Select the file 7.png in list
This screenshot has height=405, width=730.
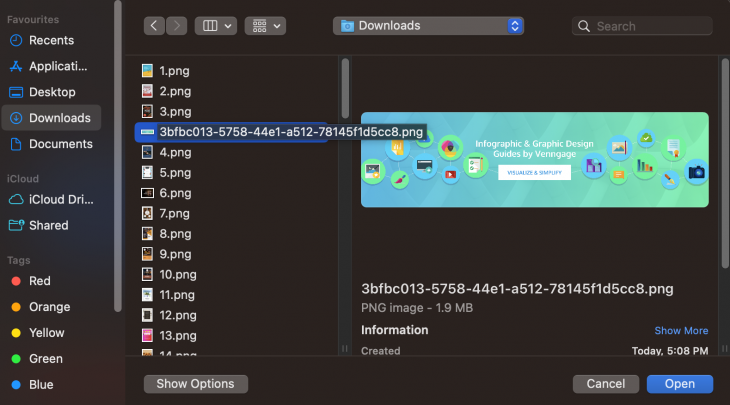[175, 213]
